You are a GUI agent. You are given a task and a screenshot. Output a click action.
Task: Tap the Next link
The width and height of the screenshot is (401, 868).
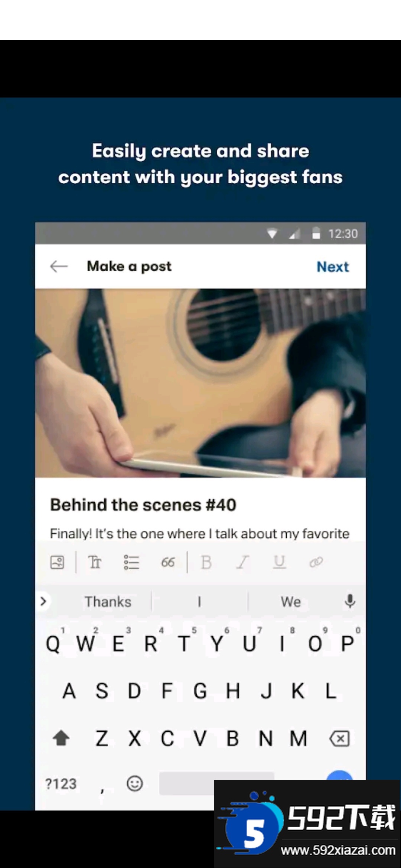click(x=333, y=267)
